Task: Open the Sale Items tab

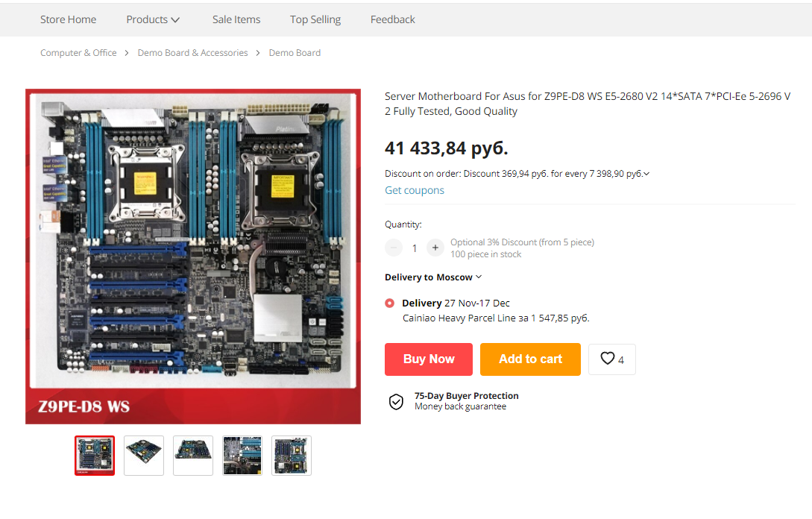Action: [x=236, y=19]
